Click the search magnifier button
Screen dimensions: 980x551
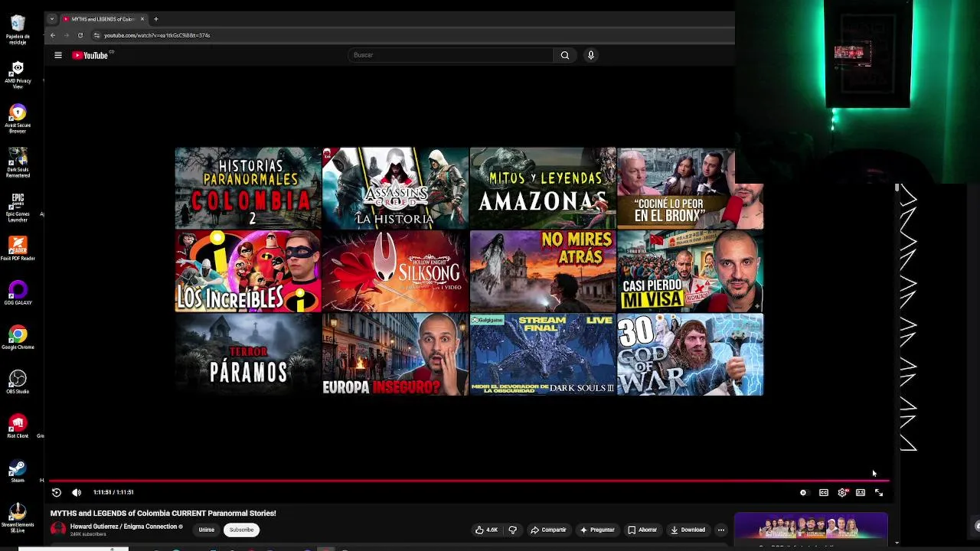tap(565, 55)
